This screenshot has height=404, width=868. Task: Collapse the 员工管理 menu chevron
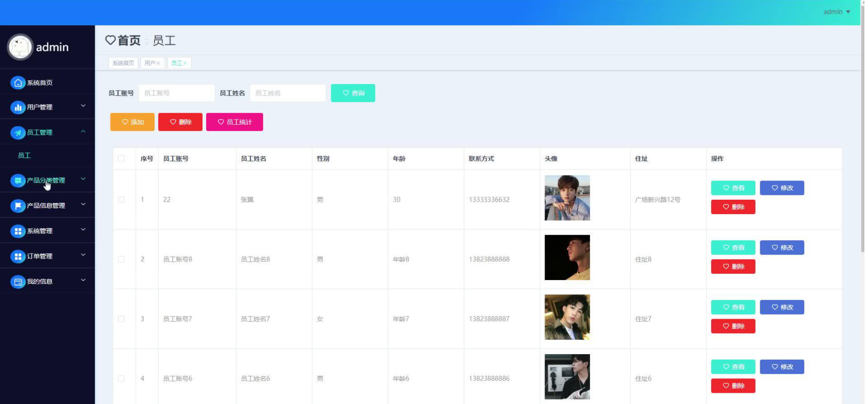83,132
